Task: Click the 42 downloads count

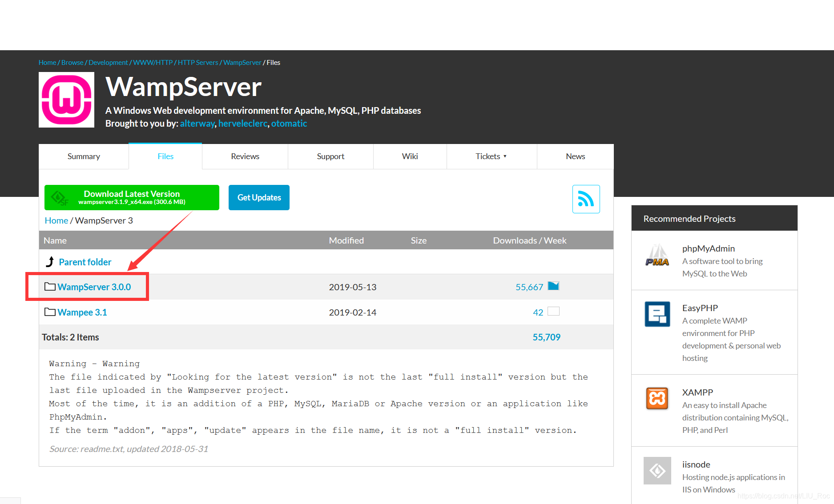Action: [538, 312]
